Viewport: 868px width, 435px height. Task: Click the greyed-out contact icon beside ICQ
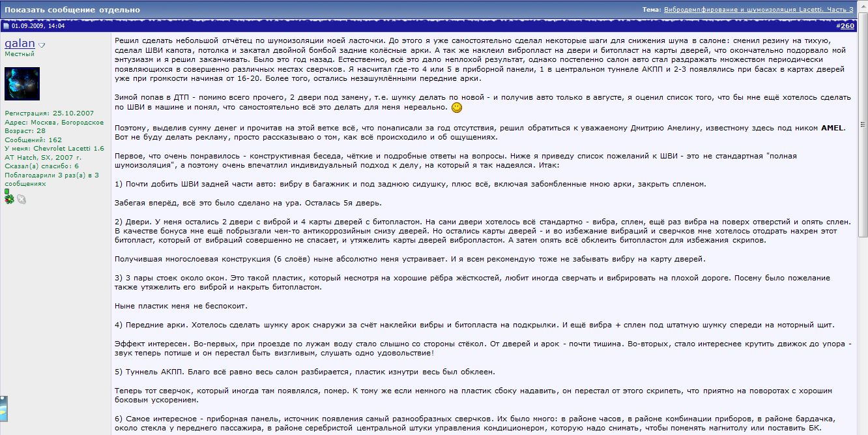(x=22, y=200)
